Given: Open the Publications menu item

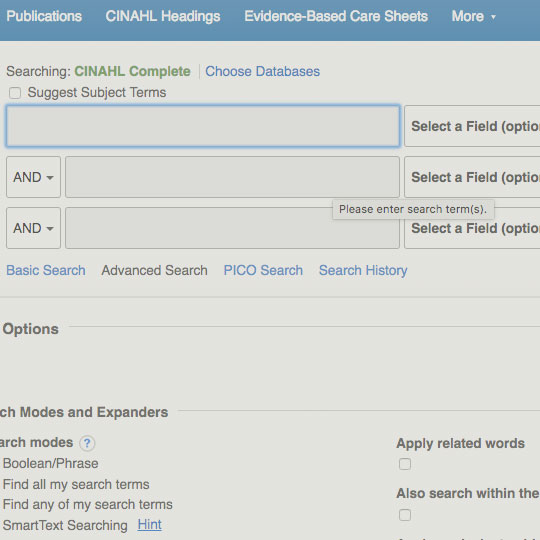Looking at the screenshot, I should tap(44, 16).
